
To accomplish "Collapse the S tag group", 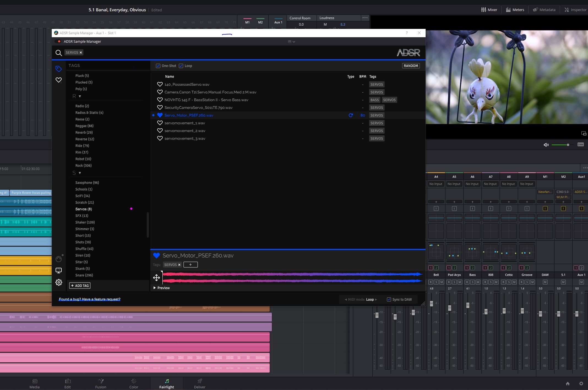I will [x=80, y=173].
